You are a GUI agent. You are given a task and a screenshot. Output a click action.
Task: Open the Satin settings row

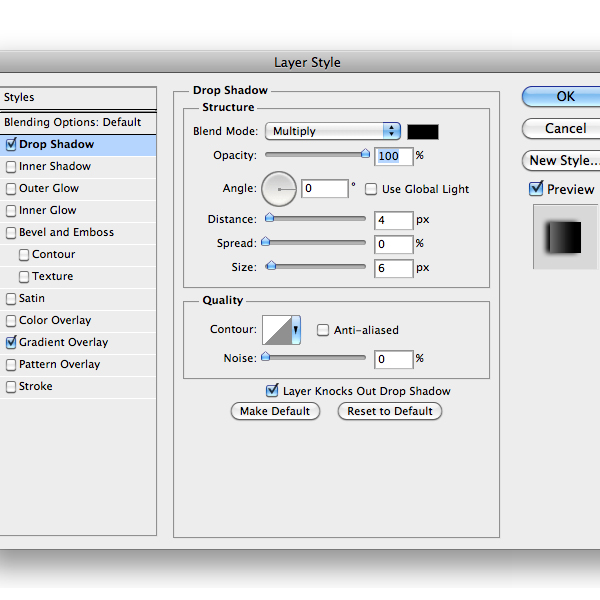point(78,299)
